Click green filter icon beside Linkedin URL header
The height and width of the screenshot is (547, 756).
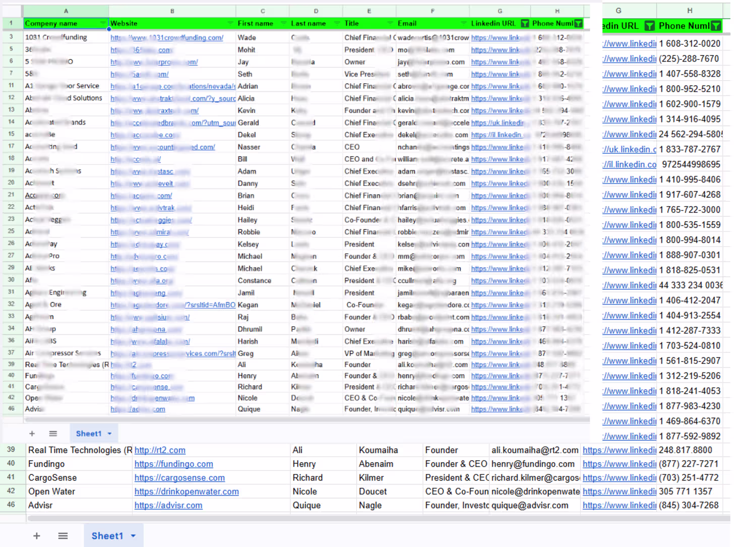coord(525,23)
